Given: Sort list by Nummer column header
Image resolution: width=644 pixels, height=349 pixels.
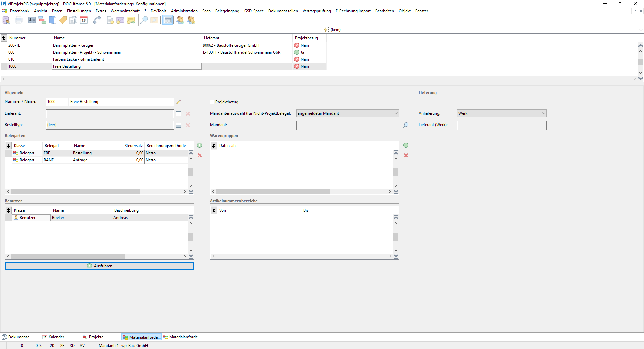Looking at the screenshot, I should tap(30, 38).
